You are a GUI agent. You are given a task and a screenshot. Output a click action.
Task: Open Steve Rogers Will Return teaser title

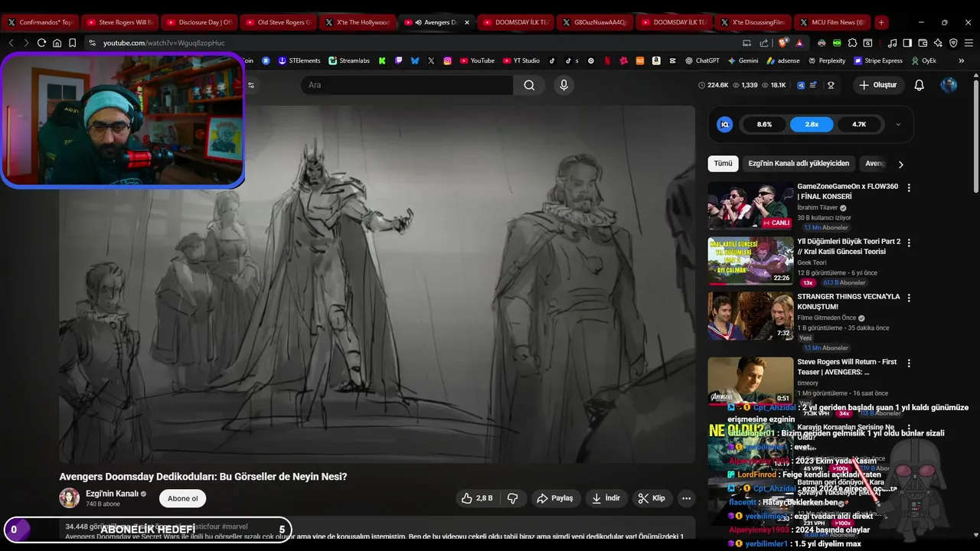[x=847, y=367]
